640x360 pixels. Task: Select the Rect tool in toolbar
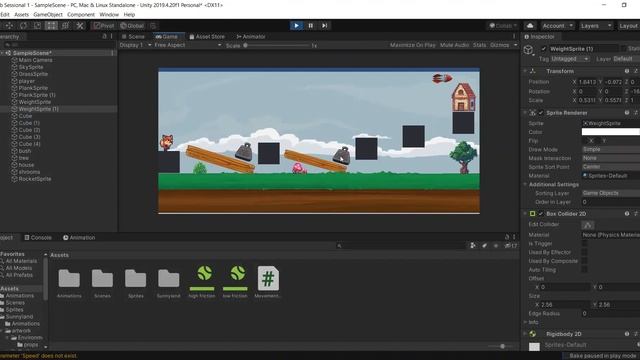pyautogui.click(x=51, y=26)
